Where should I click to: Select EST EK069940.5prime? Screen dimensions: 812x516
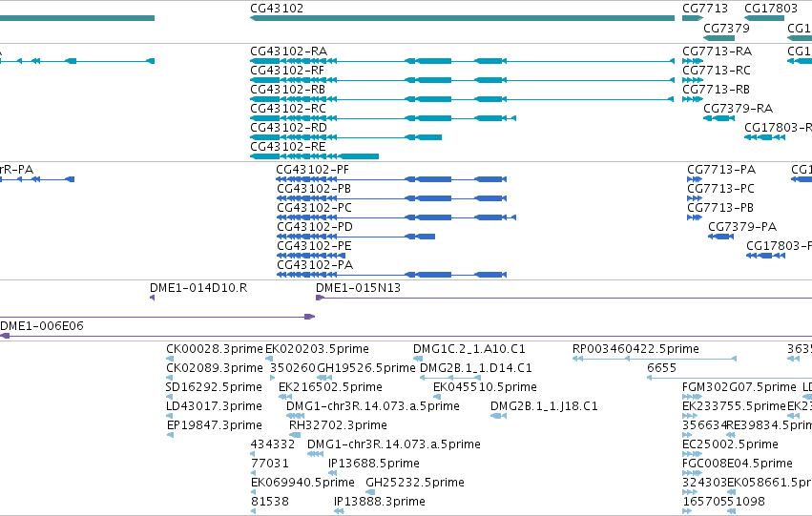(x=302, y=484)
